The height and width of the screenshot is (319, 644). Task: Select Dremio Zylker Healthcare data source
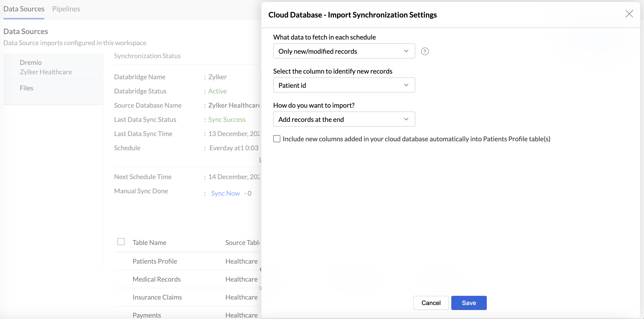(x=46, y=67)
